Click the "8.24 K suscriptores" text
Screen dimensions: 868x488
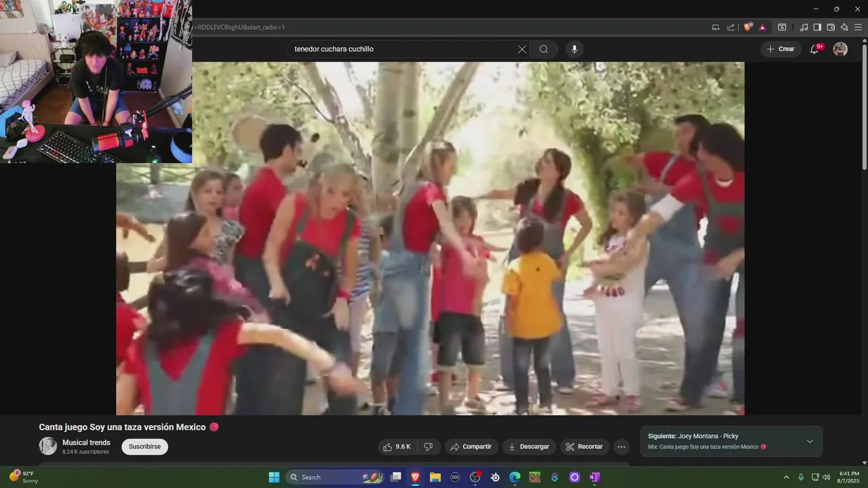(x=85, y=452)
